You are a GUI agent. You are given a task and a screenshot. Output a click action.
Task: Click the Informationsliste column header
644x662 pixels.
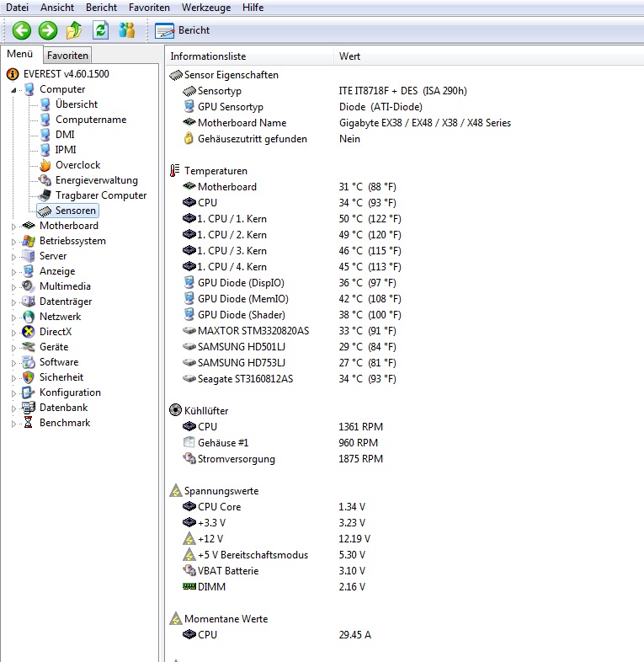pyautogui.click(x=249, y=56)
